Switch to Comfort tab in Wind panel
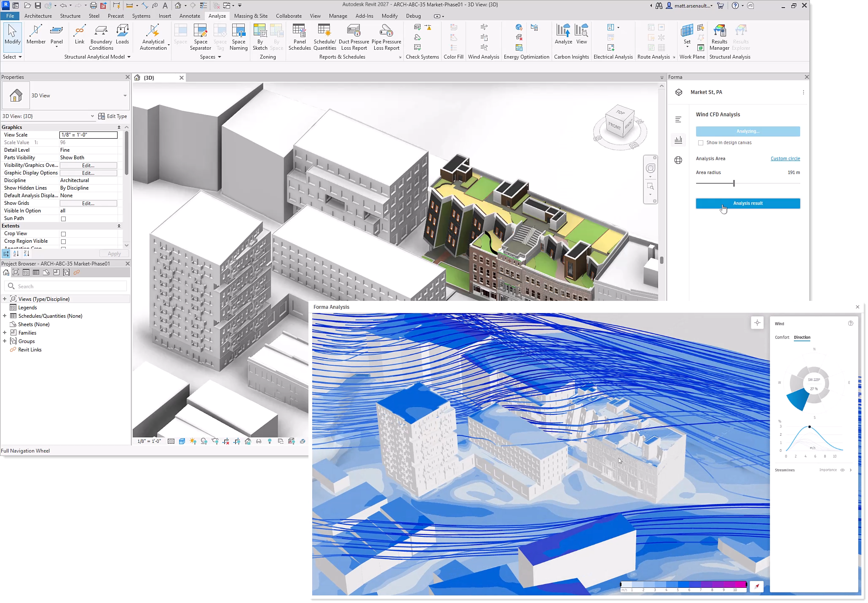The height and width of the screenshot is (603, 868). [x=782, y=338]
